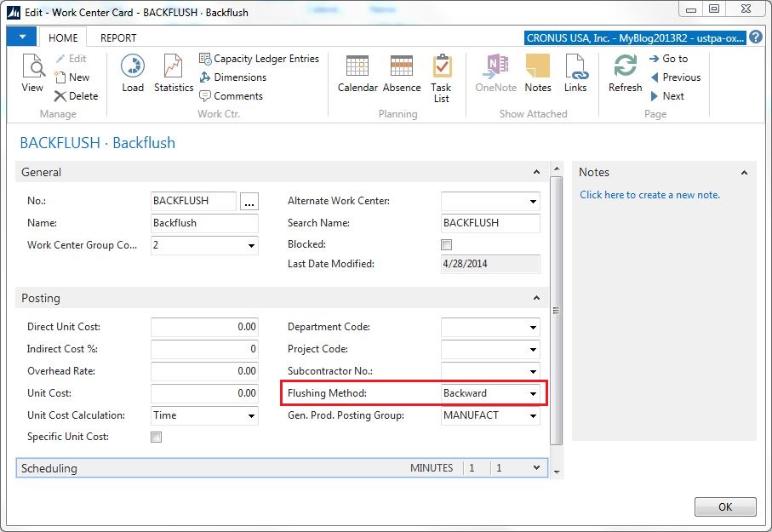Image resolution: width=772 pixels, height=532 pixels.
Task: Open the Load chart
Action: point(133,73)
